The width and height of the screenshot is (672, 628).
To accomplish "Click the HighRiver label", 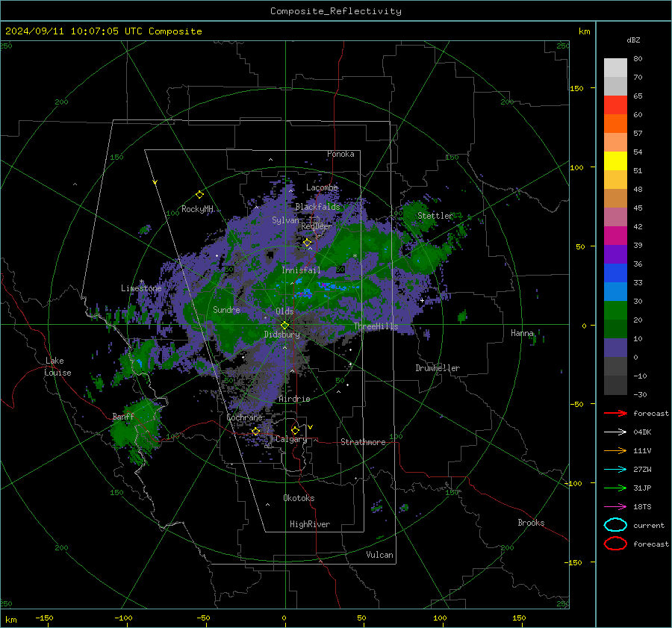I will [x=310, y=524].
